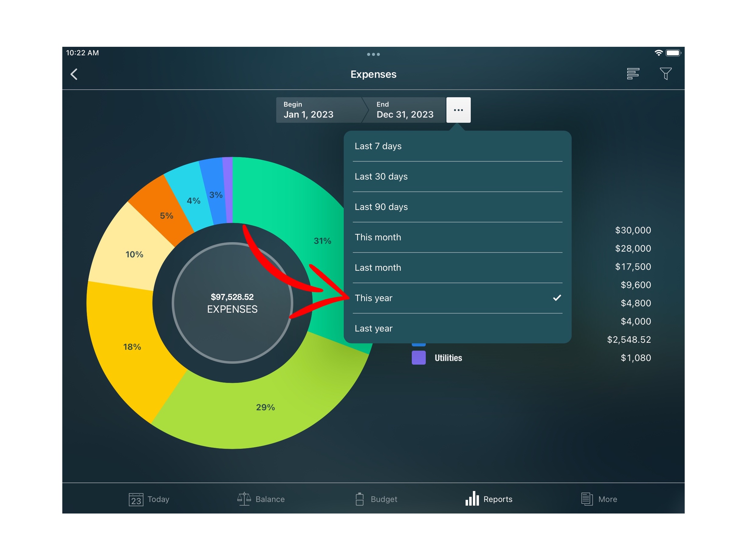Open the Today calendar icon
The width and height of the screenshot is (747, 560).
coord(136,499)
